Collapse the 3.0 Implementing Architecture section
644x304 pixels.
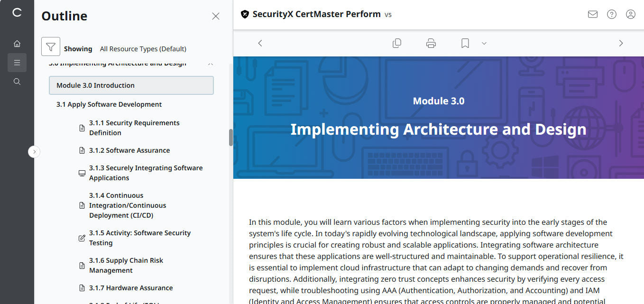210,63
